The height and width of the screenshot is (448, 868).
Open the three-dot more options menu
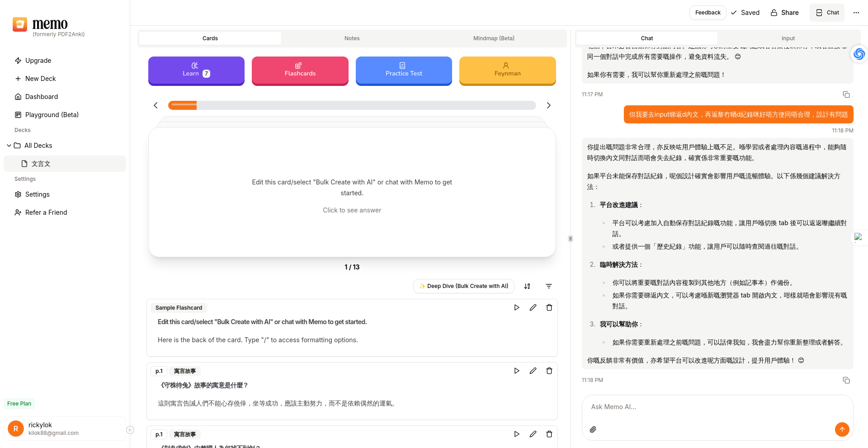[x=856, y=13]
